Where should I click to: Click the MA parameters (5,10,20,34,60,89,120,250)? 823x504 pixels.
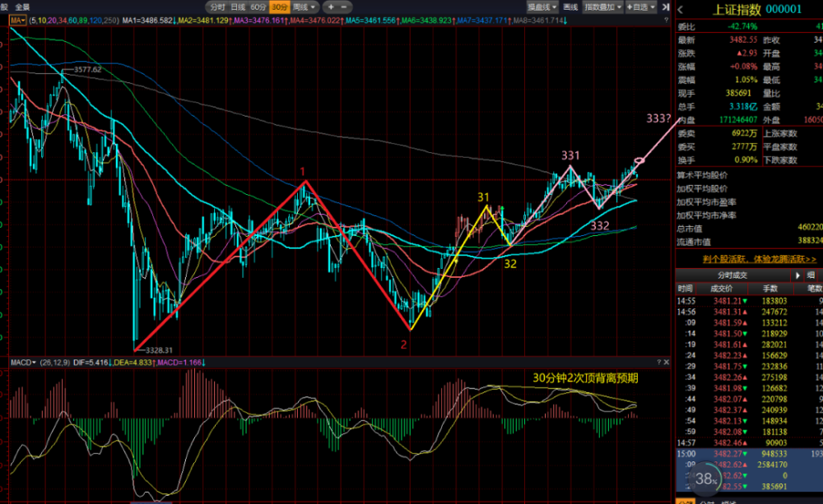74,21
